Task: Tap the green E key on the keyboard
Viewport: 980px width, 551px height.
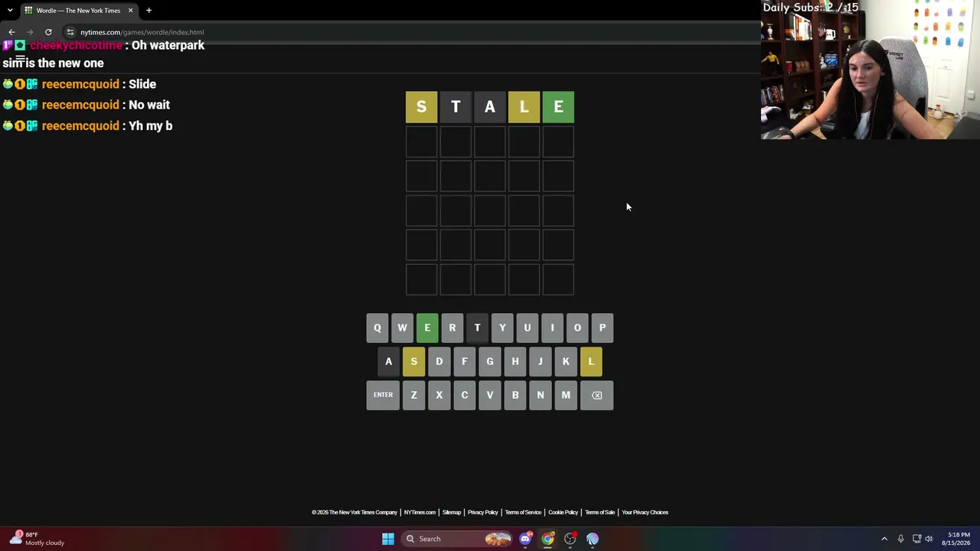Action: click(x=427, y=328)
